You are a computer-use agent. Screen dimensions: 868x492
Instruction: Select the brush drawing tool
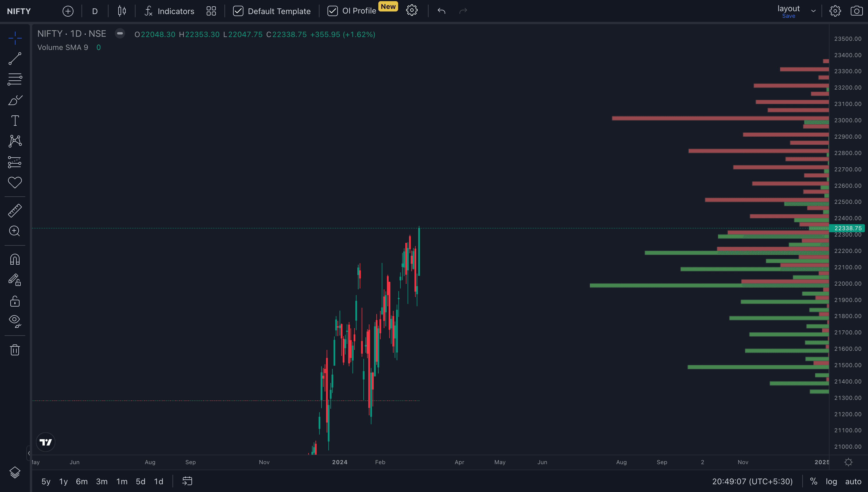15,100
